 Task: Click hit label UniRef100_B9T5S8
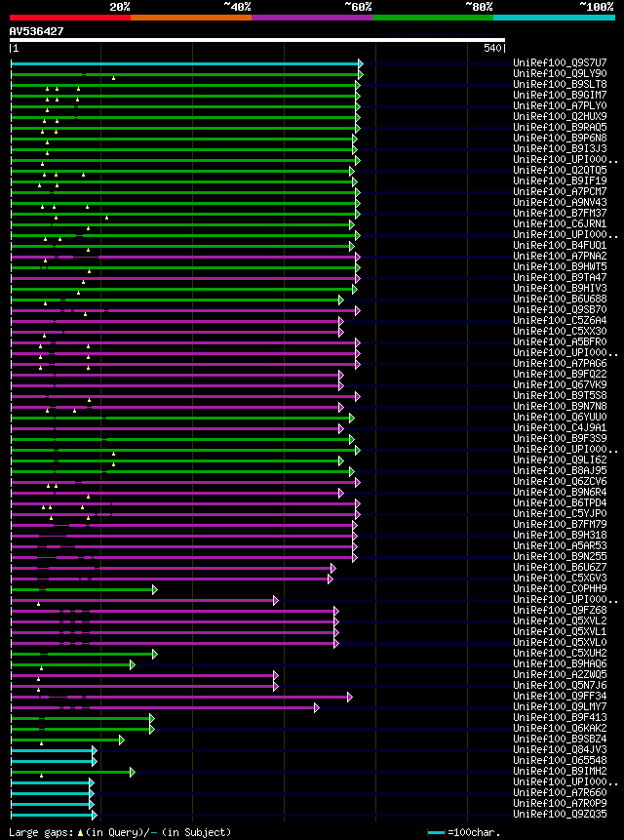(x=561, y=396)
